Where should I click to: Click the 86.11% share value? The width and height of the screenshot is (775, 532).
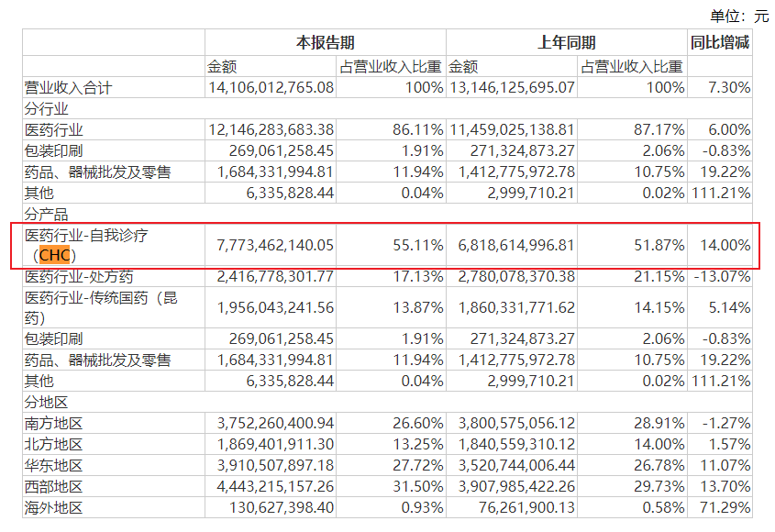418,129
